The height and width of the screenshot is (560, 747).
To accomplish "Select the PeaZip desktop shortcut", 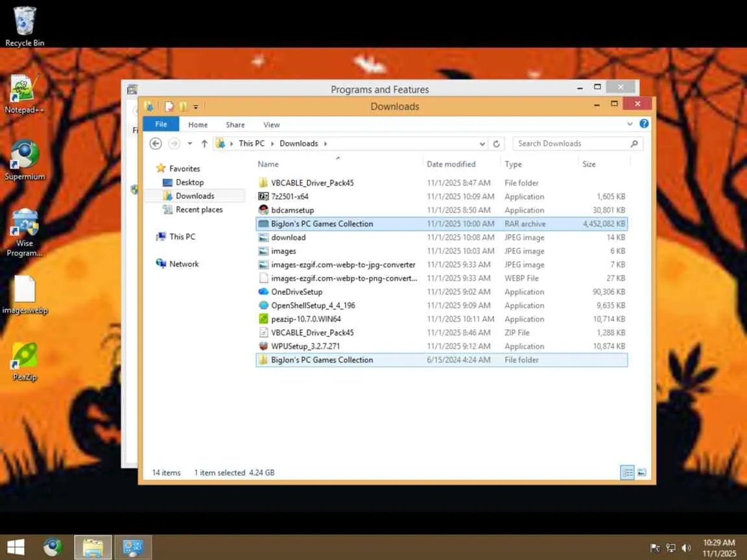I will (x=24, y=362).
